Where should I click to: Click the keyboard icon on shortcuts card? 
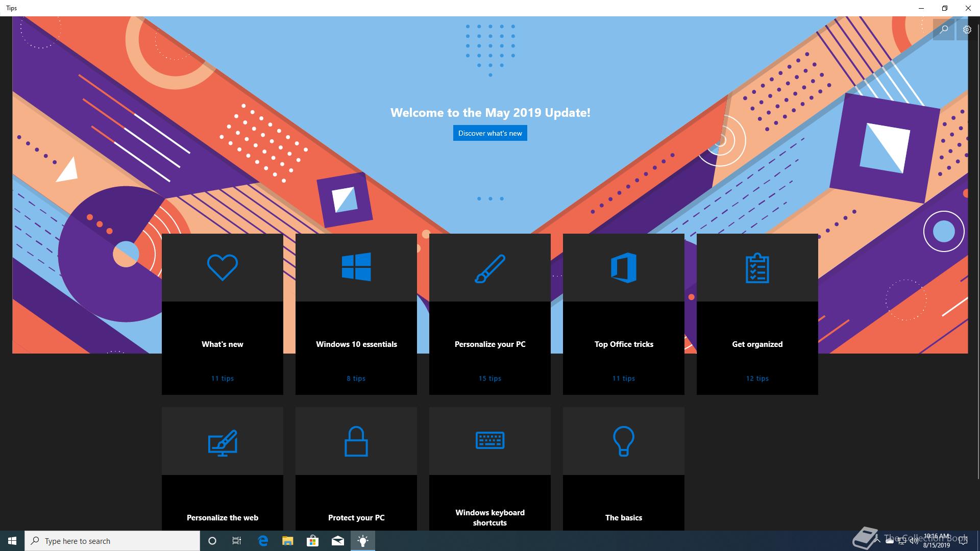pyautogui.click(x=490, y=440)
